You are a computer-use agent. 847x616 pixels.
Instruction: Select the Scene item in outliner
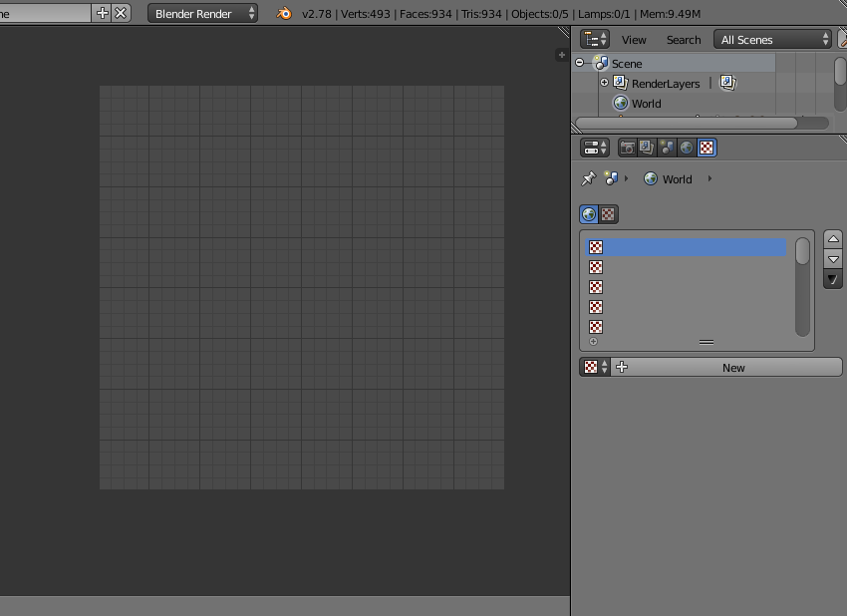pos(627,64)
